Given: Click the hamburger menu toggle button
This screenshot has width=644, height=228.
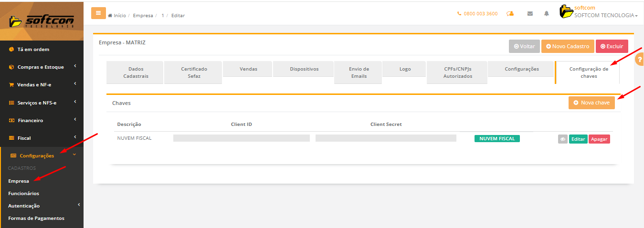Looking at the screenshot, I should [98, 13].
